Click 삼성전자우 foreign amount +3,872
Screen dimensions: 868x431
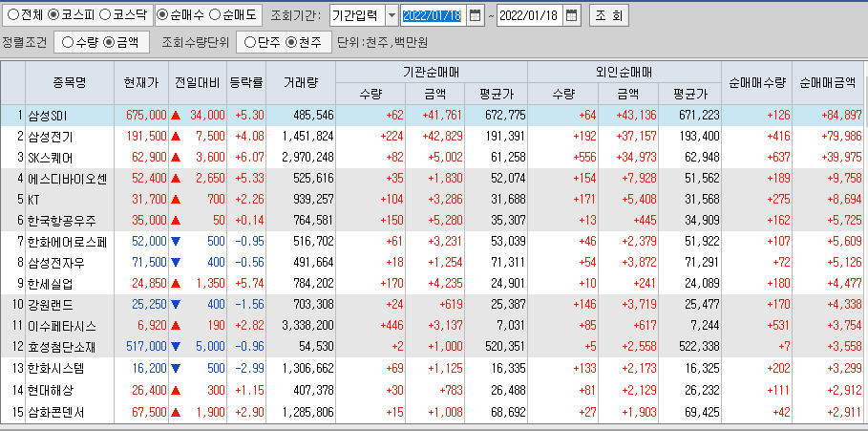pyautogui.click(x=639, y=263)
